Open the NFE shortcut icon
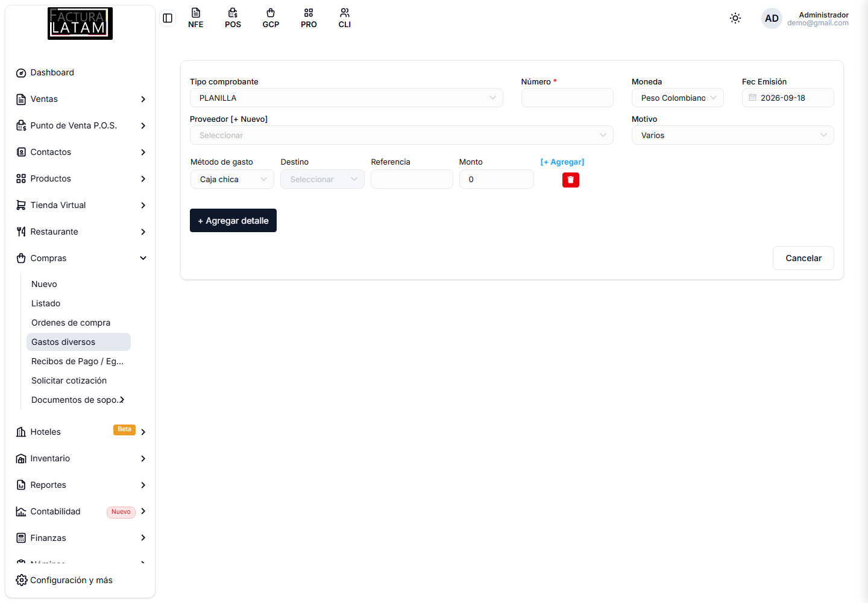The image size is (868, 603). point(196,18)
